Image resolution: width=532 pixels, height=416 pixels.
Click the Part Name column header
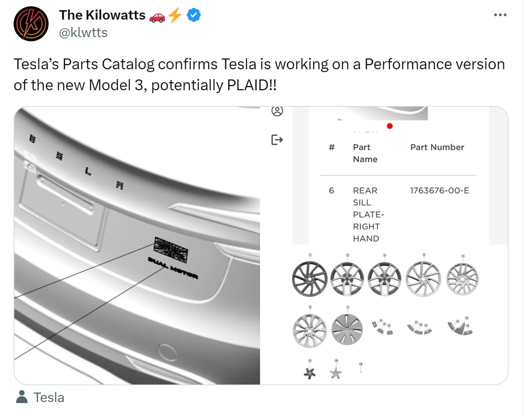pyautogui.click(x=365, y=153)
